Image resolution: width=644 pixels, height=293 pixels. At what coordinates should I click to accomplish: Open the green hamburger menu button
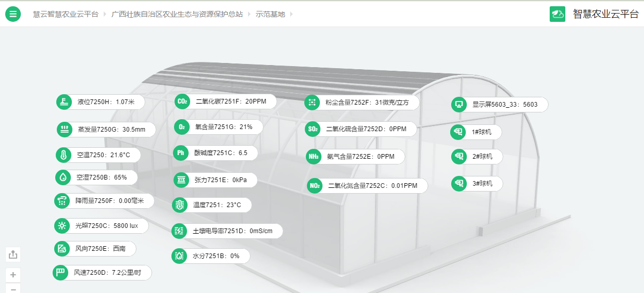point(13,14)
